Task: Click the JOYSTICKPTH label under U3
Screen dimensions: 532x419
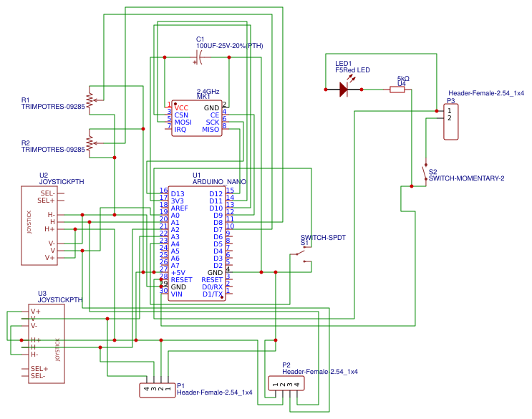Action: 60,300
